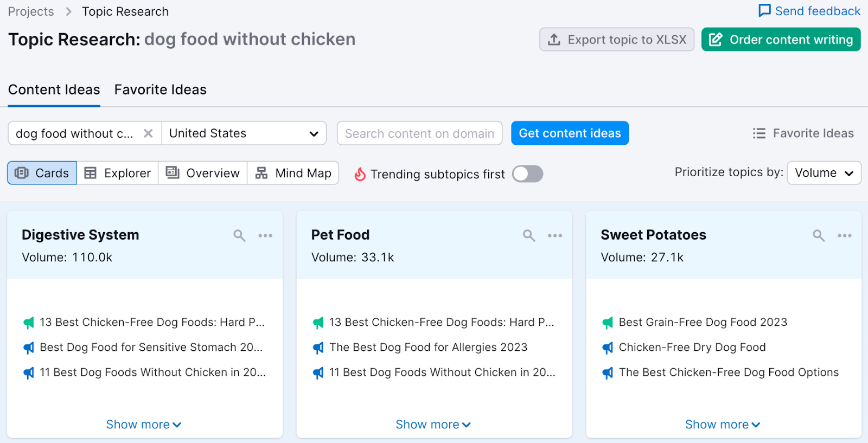Expand Show more in Sweet Potatoes card
868x443 pixels.
(723, 425)
